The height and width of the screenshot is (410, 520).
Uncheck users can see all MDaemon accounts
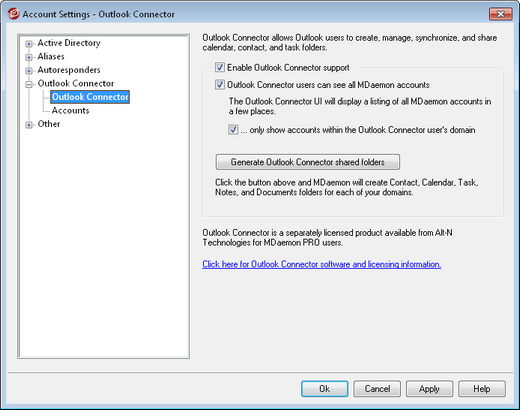coord(220,85)
